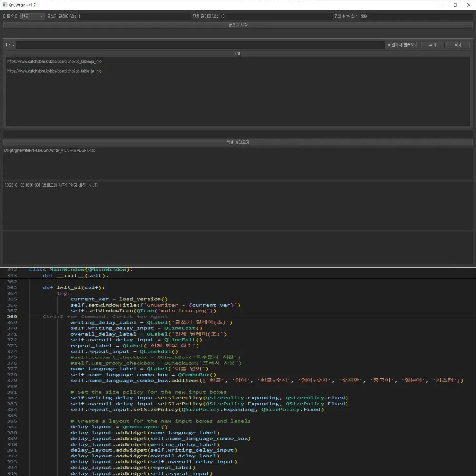Close the GnuWriter window
Image resolution: width=476 pixels, height=476 pixels.
coord(469,5)
